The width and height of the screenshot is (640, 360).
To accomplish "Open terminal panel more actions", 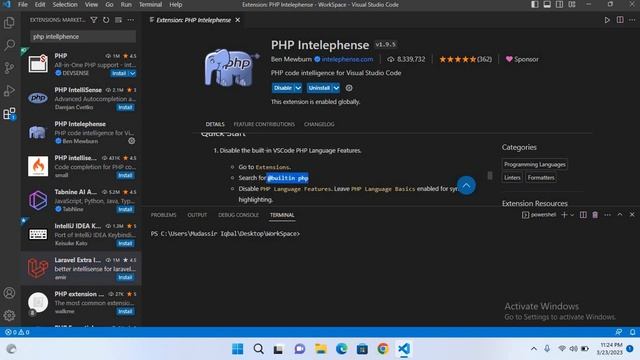I will tap(607, 215).
